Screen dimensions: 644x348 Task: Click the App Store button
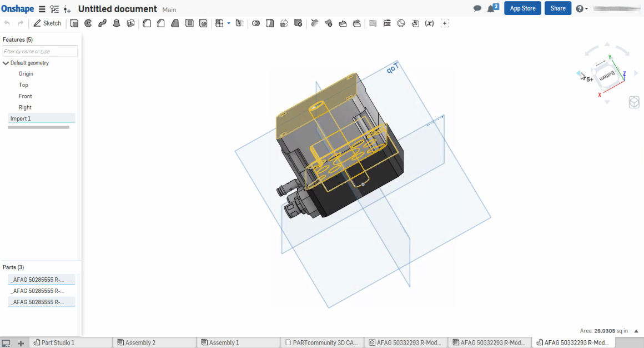tap(522, 8)
